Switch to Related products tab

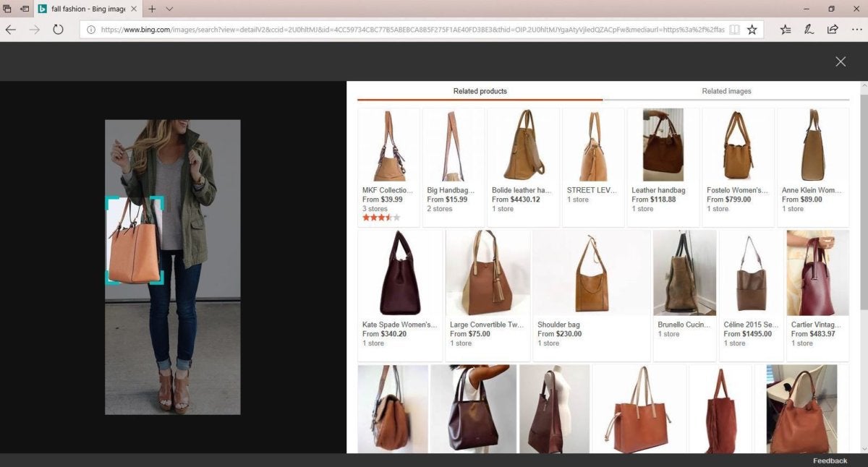[480, 92]
